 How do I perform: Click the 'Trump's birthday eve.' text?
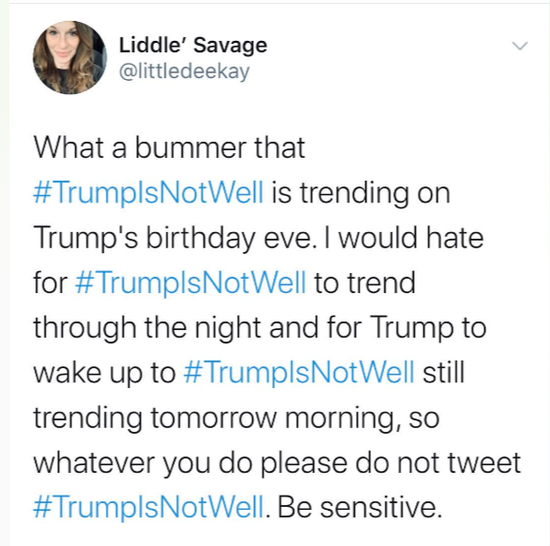coord(173,238)
